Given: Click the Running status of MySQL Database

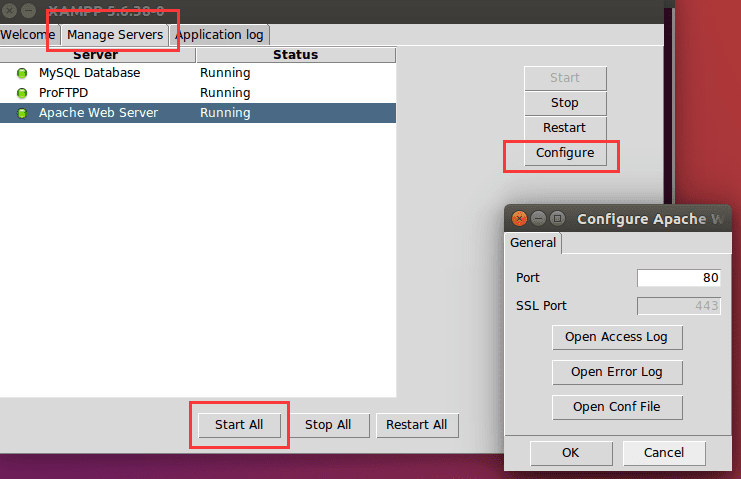Looking at the screenshot, I should (x=225, y=73).
